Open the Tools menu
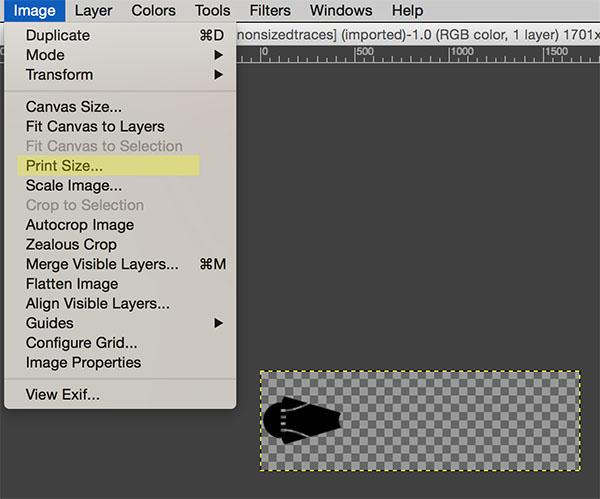The width and height of the screenshot is (600, 499). (212, 11)
